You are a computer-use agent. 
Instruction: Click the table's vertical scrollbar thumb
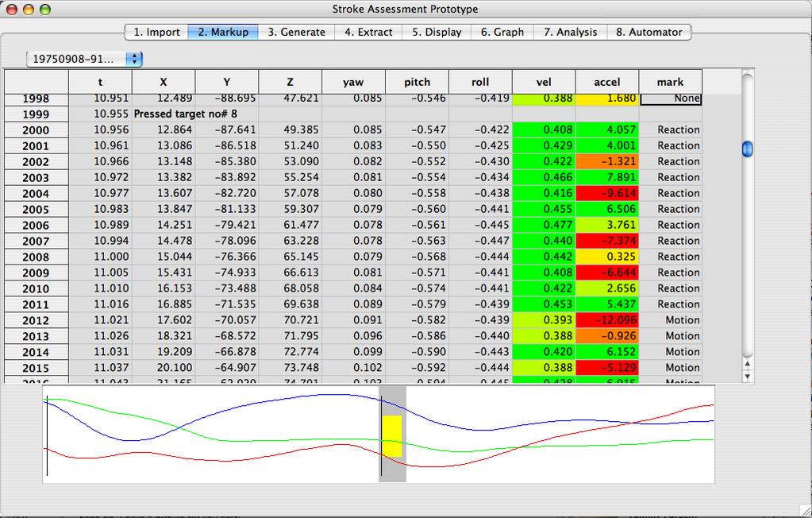click(747, 149)
